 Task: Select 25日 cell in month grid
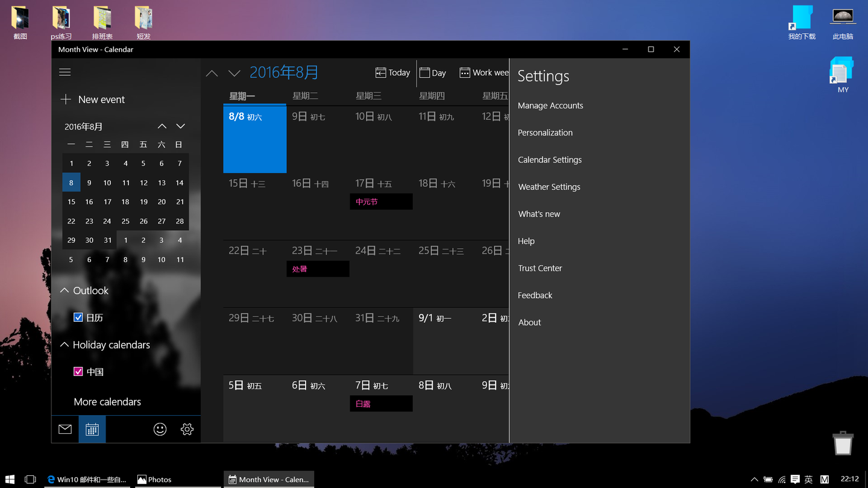click(444, 274)
